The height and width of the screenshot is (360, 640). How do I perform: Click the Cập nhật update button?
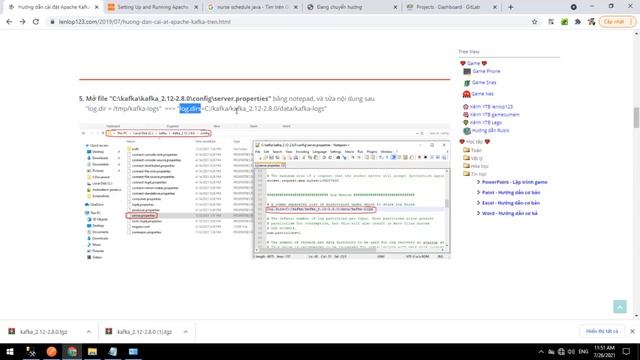tap(617, 22)
